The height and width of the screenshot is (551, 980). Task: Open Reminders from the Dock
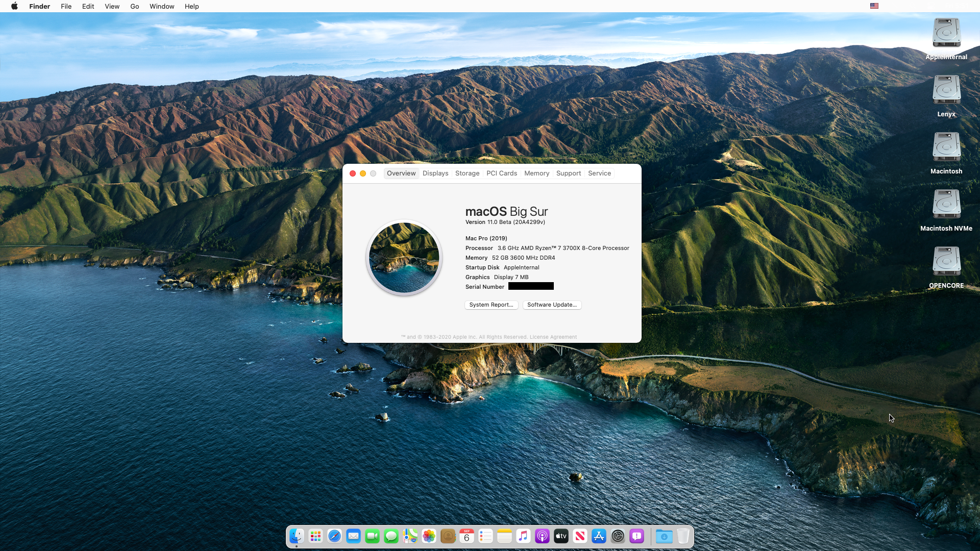click(x=485, y=536)
